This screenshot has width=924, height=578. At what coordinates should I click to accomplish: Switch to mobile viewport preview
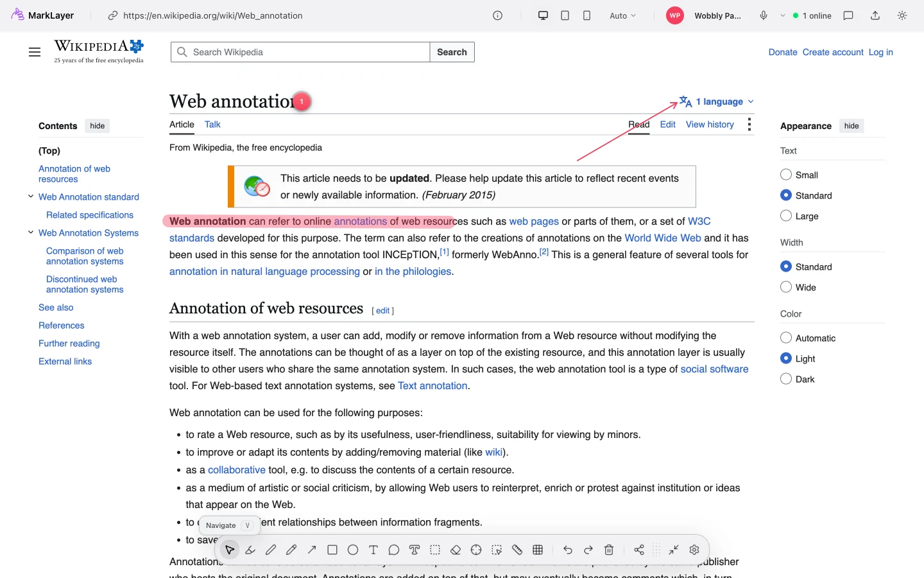[x=586, y=15]
